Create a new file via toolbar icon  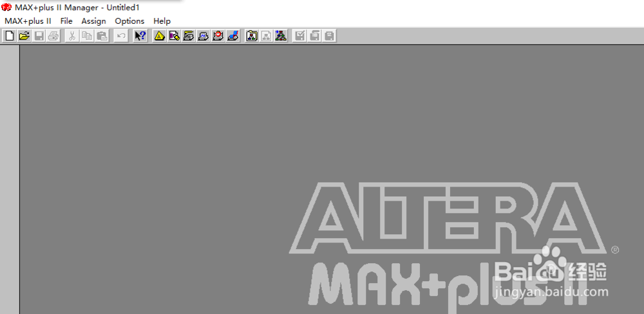click(x=10, y=36)
